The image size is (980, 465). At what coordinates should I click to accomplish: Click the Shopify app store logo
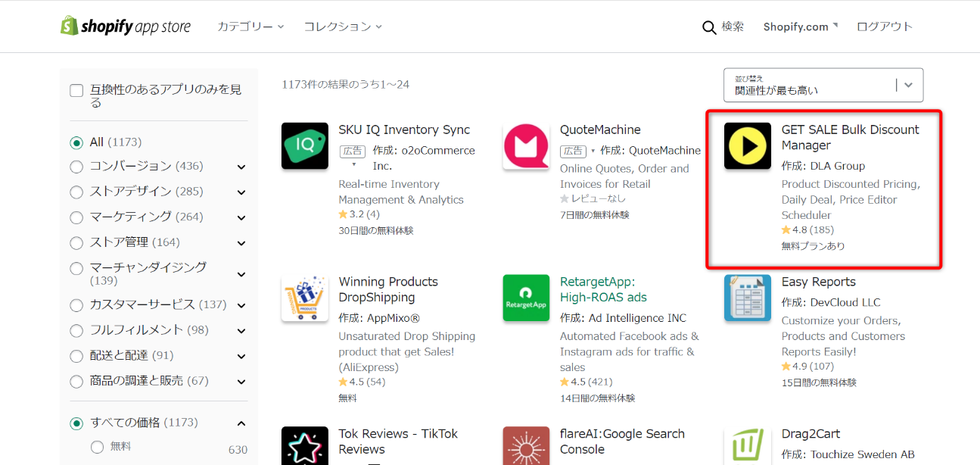pyautogui.click(x=126, y=27)
